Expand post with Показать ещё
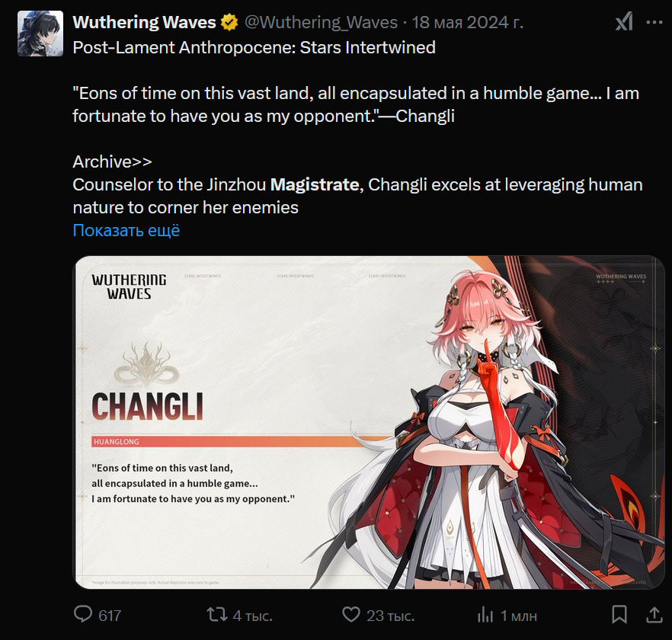Screen dimensions: 672x640 pos(126,230)
